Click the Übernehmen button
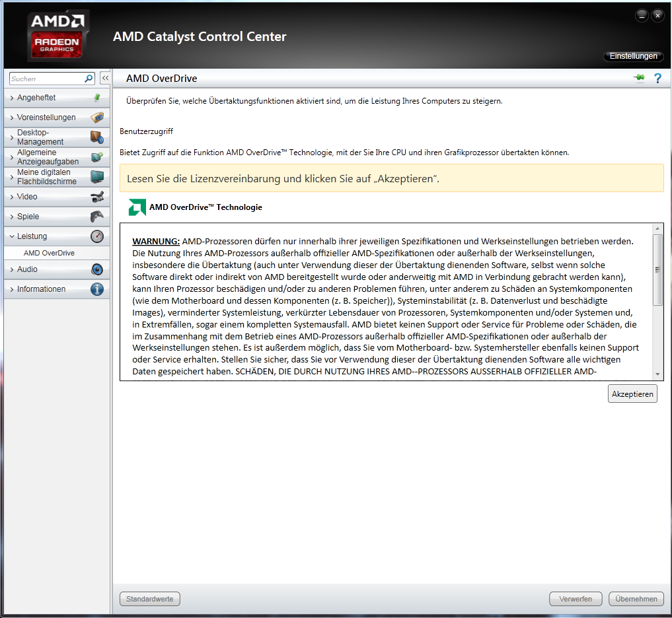Viewport: 672px width, 618px height. [636, 599]
